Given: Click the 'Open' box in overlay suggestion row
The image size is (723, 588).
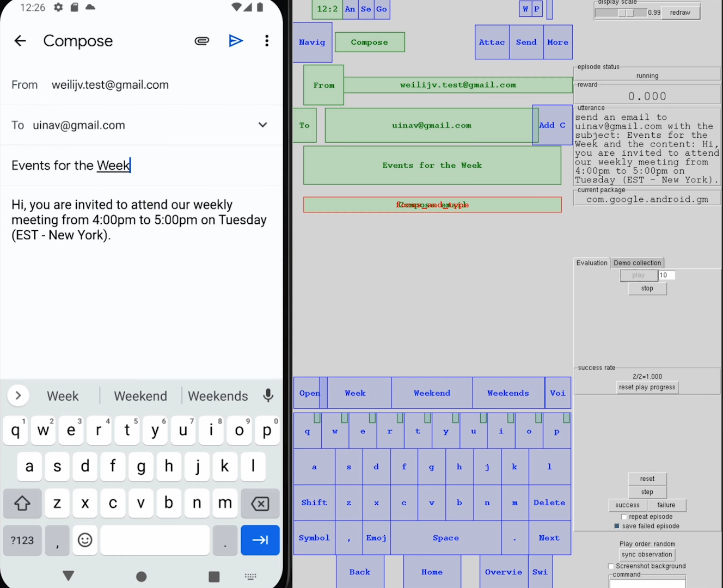Looking at the screenshot, I should click(x=309, y=393).
